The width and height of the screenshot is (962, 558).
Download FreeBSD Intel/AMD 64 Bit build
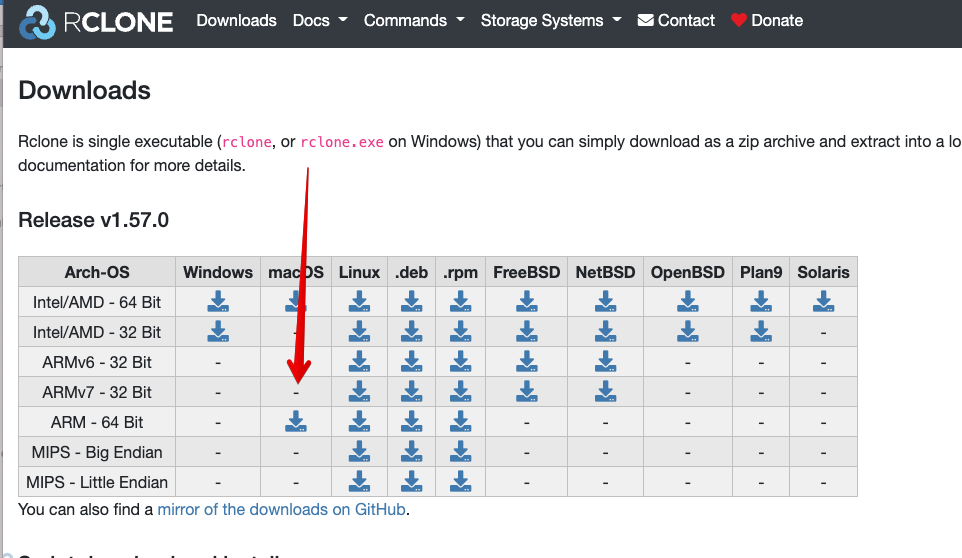(x=526, y=302)
